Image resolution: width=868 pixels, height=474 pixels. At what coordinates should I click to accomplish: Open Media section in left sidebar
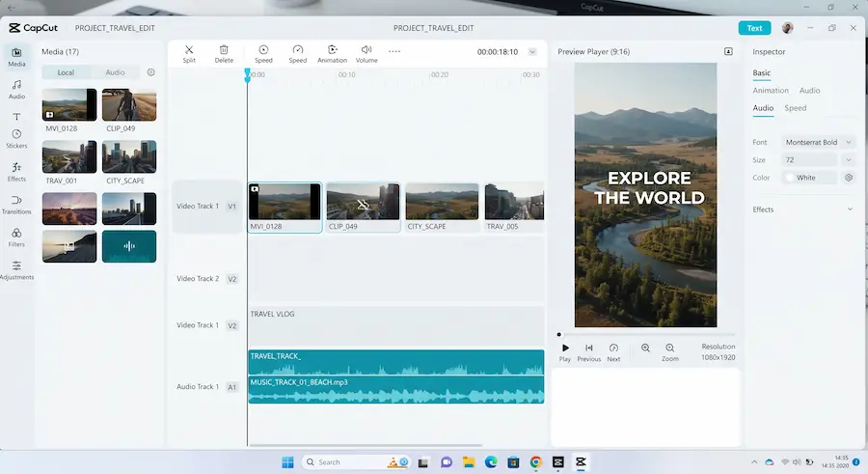[x=16, y=57]
